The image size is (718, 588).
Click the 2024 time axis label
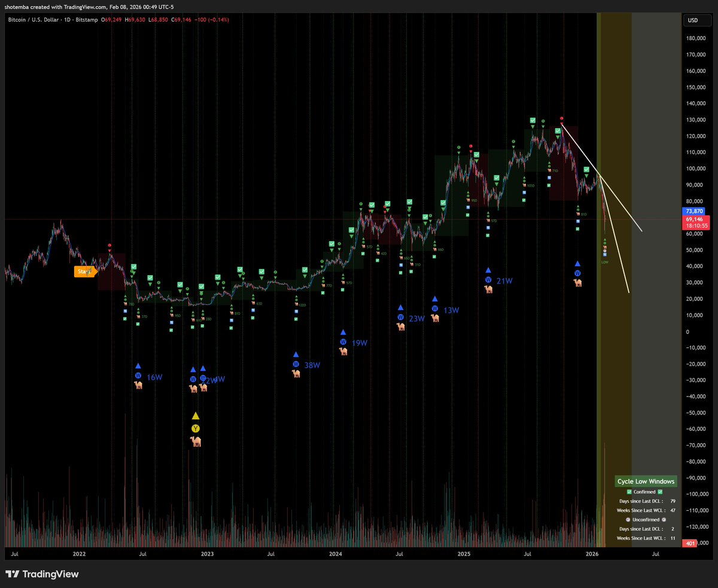point(336,554)
